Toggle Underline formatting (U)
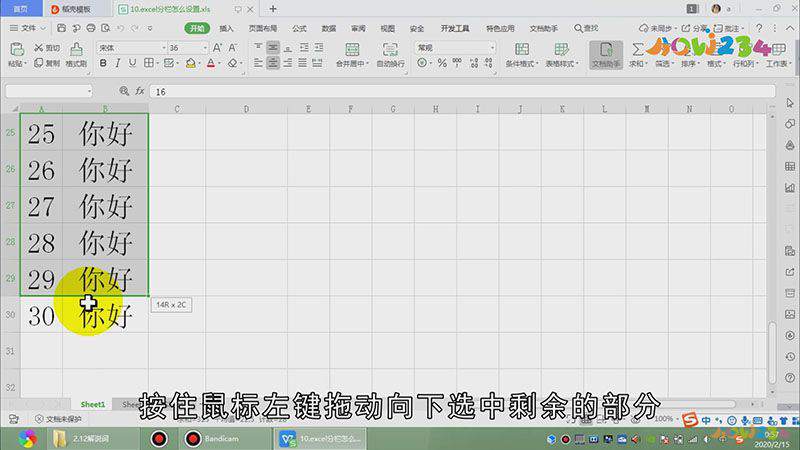This screenshot has width=800, height=450. coord(133,63)
